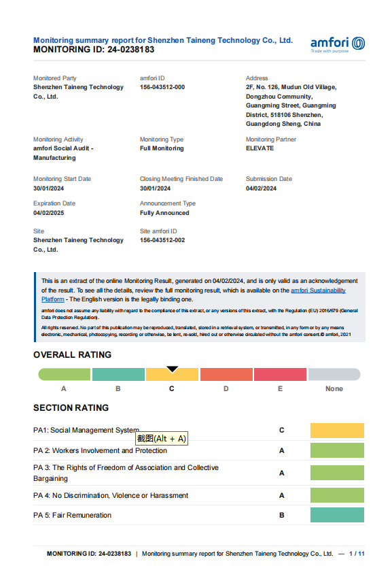This screenshot has width=392, height=570.
Task: Click the page number 1 / 11 footer
Action: [x=357, y=554]
